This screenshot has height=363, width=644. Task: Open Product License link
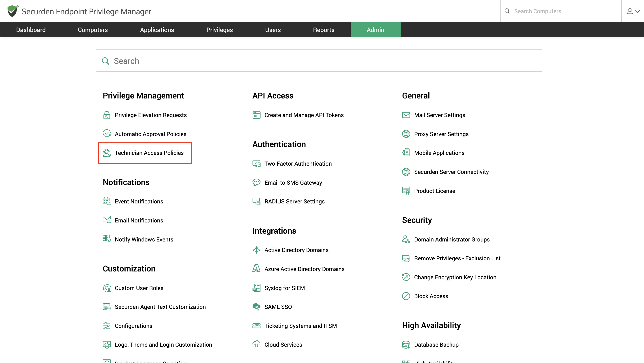434,191
